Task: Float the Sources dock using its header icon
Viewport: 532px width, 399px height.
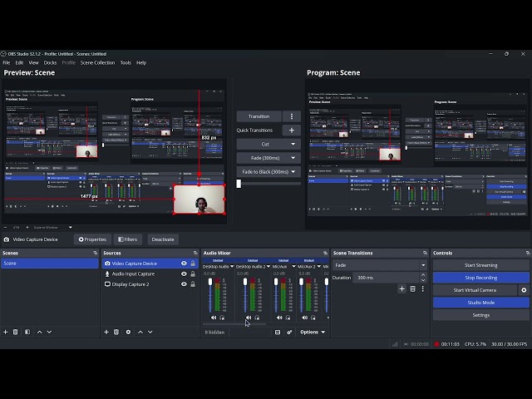Action: [195, 253]
